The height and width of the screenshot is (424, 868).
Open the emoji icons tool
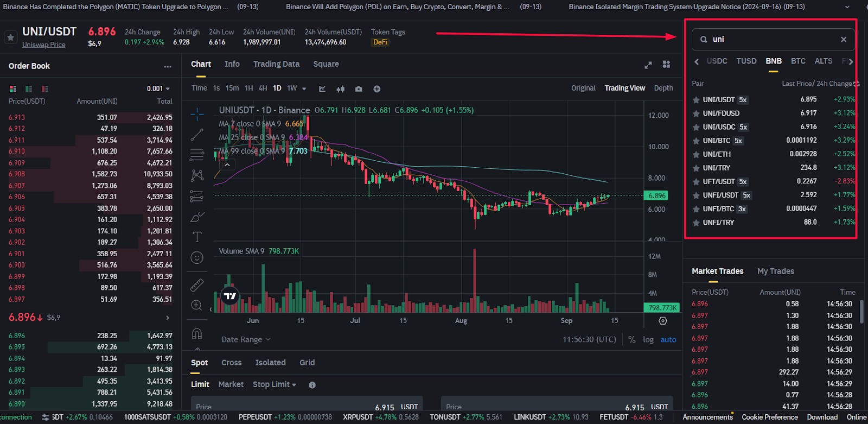[197, 257]
